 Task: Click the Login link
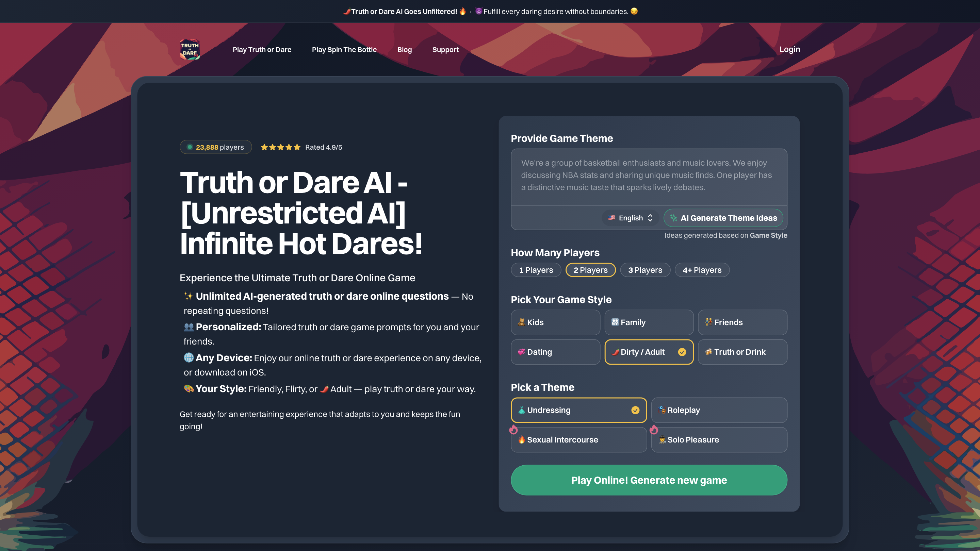789,49
